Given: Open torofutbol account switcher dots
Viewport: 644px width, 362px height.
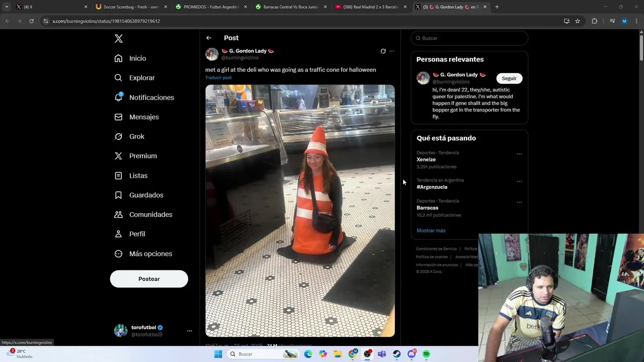Looking at the screenshot, I should 190,331.
